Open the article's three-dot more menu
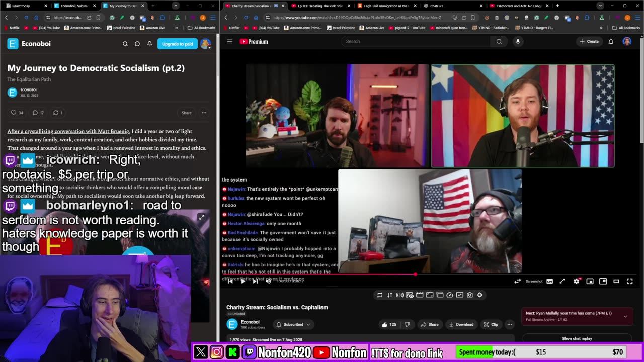644x362 pixels. 204,113
